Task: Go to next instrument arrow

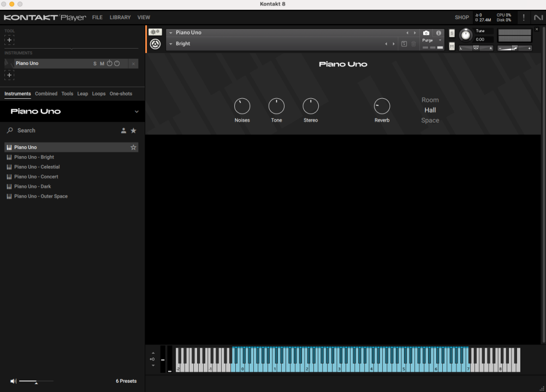Action: (415, 33)
